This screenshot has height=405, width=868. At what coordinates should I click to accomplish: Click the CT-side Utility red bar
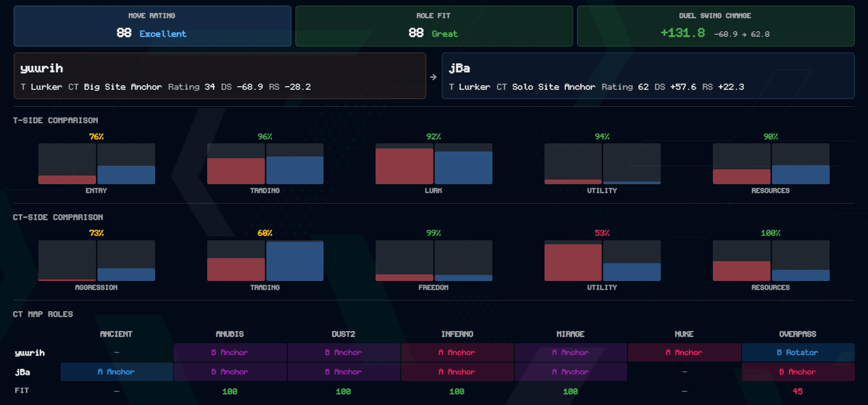[573, 262]
